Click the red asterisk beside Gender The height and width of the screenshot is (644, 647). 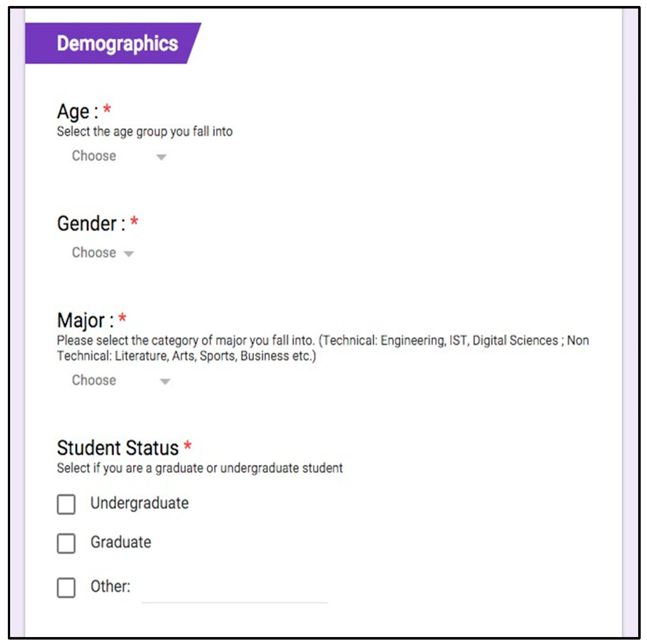[x=134, y=222]
